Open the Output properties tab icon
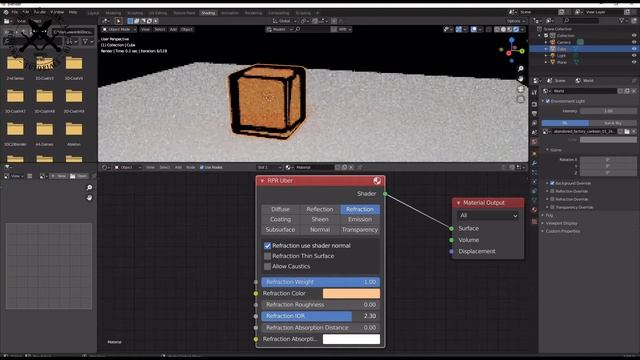640x360 pixels. 534,113
